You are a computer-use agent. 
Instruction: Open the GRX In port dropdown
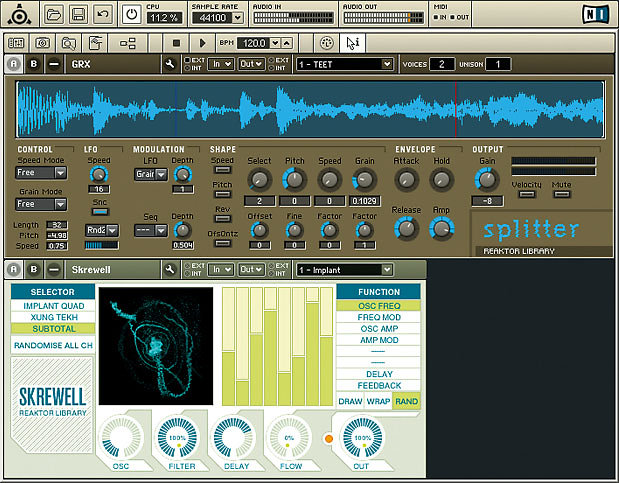pos(221,64)
